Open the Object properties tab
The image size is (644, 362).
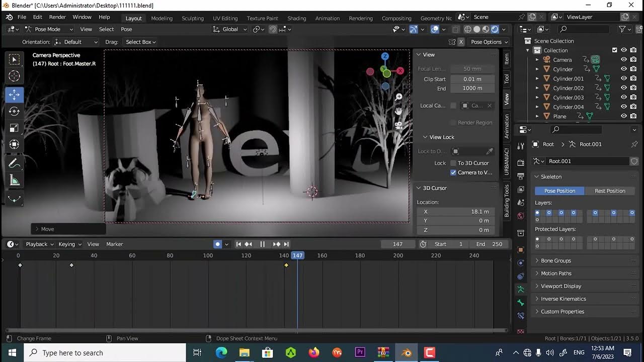521,250
